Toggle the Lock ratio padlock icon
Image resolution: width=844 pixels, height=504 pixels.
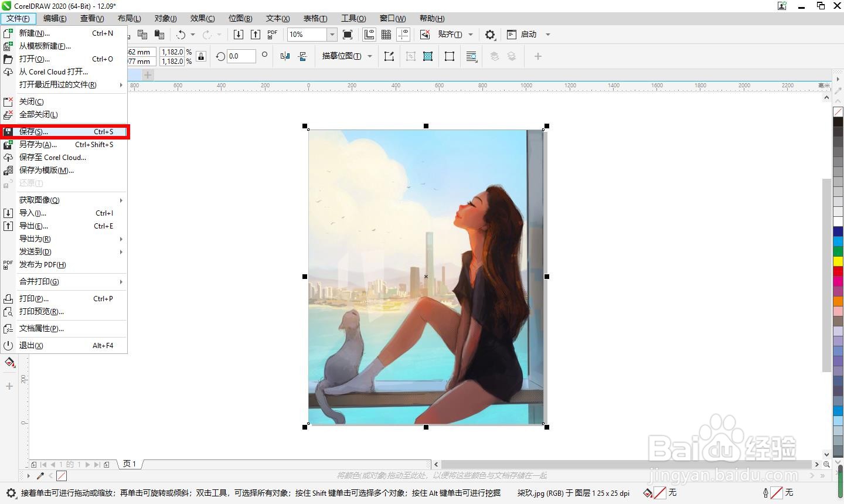pos(201,56)
